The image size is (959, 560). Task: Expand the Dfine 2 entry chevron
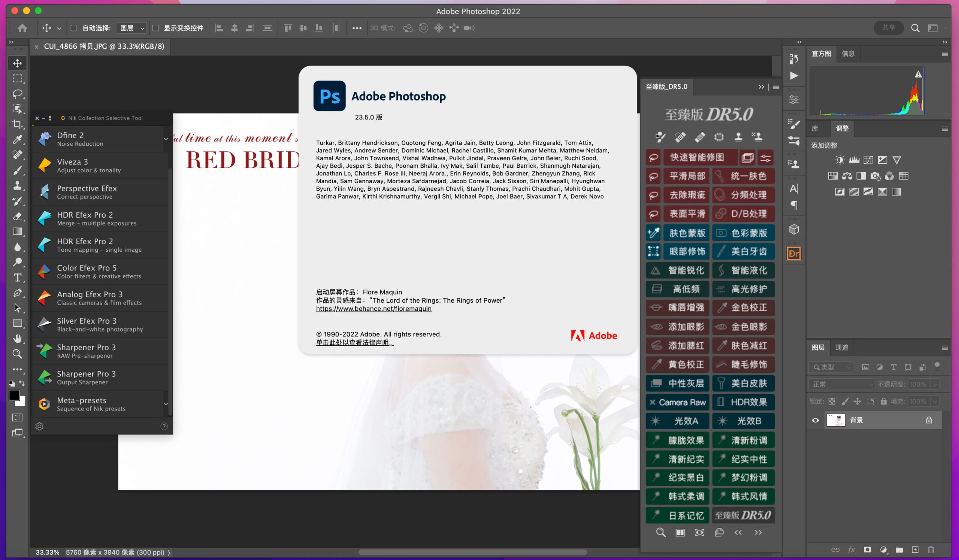(x=166, y=139)
